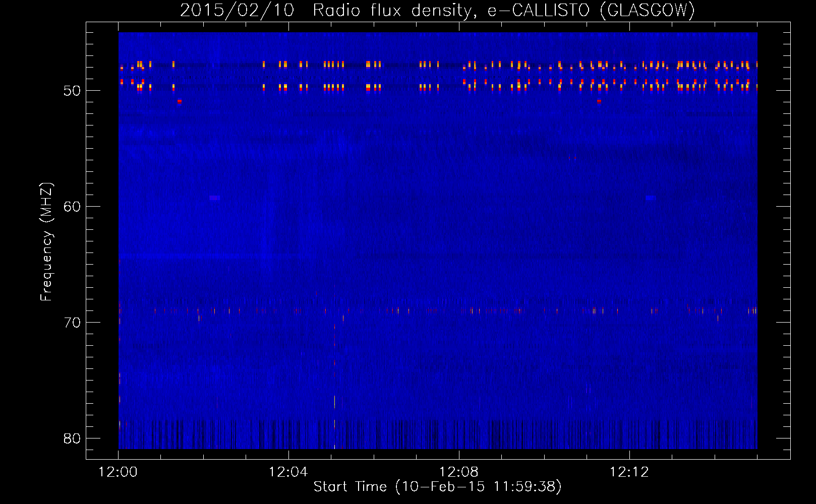Click the '12:12' time tick label

(x=629, y=472)
